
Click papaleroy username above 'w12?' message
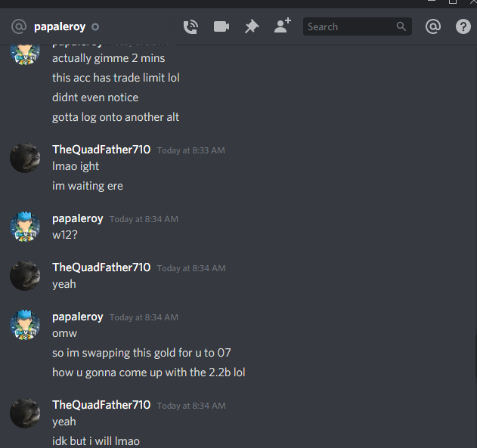pyautogui.click(x=78, y=218)
